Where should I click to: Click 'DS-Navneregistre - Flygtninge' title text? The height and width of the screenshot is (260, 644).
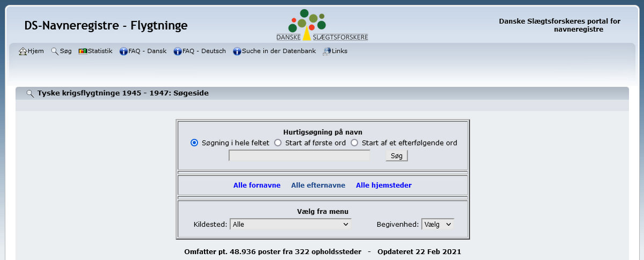tap(106, 25)
